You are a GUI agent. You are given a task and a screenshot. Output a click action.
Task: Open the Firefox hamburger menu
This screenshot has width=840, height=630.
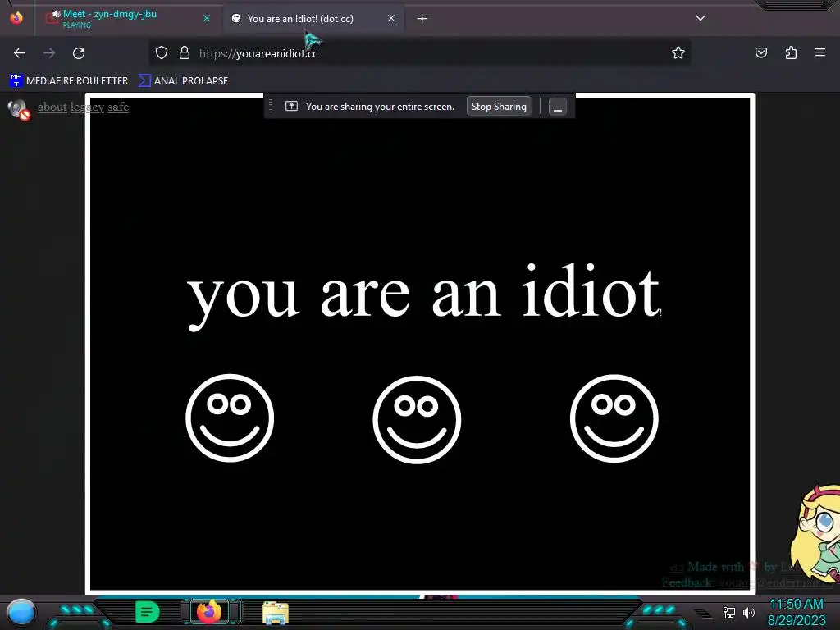pos(819,52)
